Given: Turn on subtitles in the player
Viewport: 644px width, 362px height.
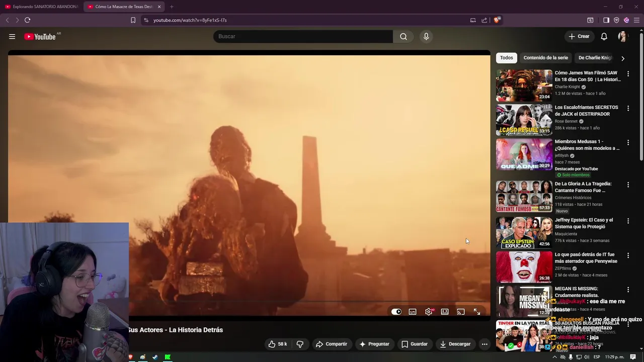Looking at the screenshot, I should pos(413,312).
